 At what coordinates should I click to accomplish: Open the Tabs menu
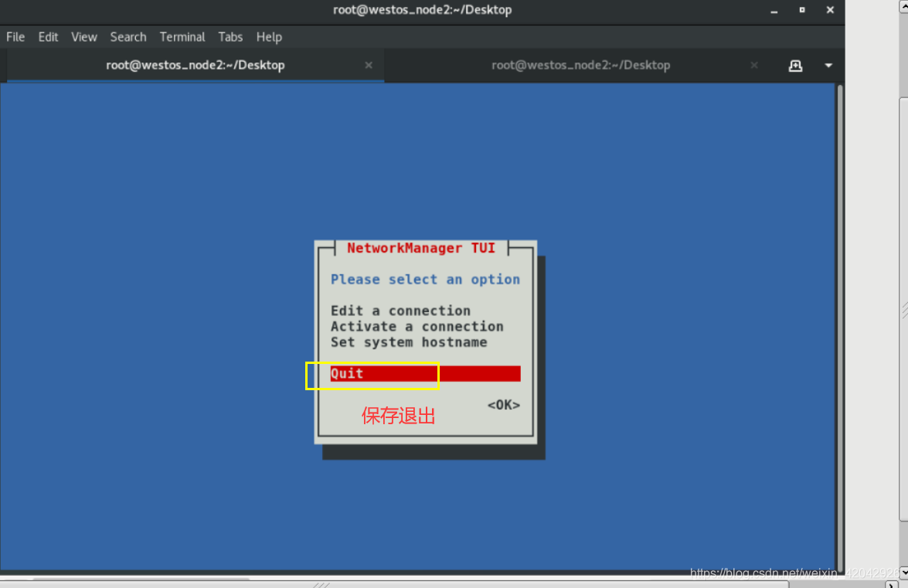230,37
